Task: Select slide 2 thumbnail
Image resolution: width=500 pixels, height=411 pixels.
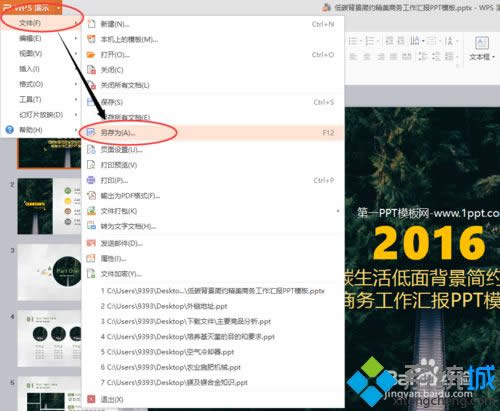Action: tap(49, 206)
